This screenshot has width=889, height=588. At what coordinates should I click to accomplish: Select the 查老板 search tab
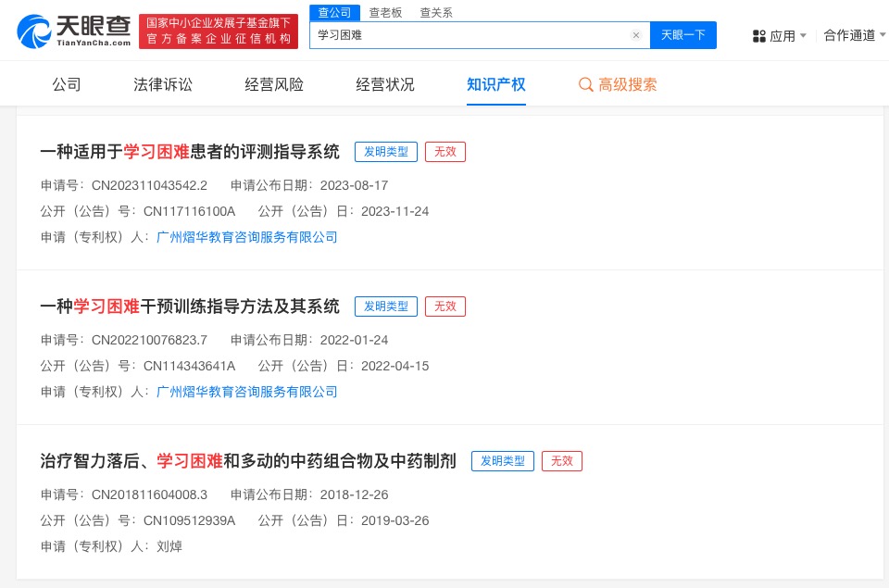pos(385,12)
